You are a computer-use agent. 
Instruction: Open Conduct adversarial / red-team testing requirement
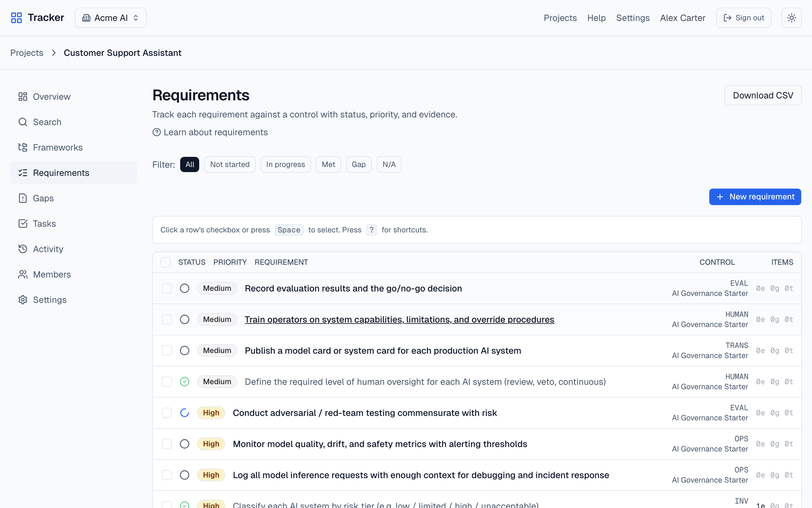click(365, 413)
